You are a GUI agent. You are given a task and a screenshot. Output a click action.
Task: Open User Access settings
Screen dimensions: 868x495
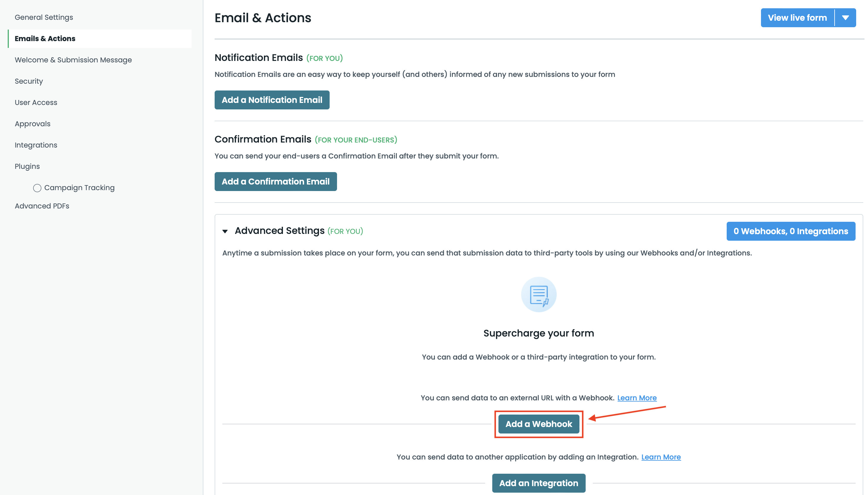36,102
